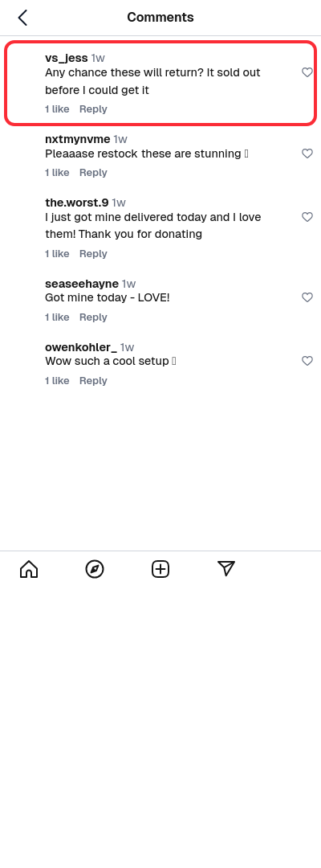Reply to seaseehayne's comment
This screenshot has width=321, height=868.
click(93, 317)
